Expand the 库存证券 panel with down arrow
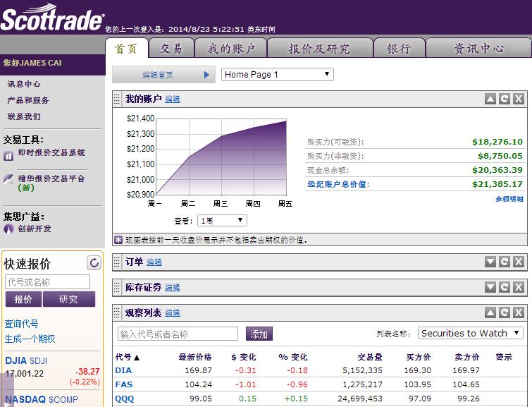This screenshot has height=407, width=532. 490,287
